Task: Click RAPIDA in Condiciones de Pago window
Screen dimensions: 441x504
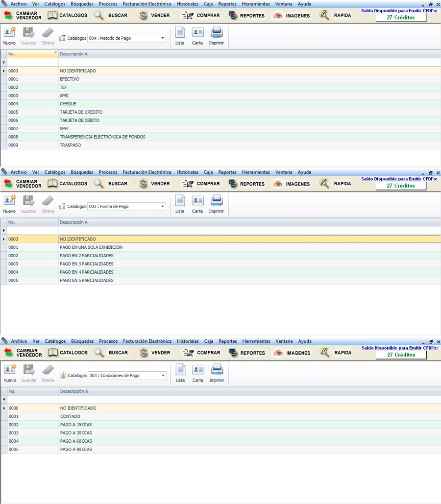Action: (x=336, y=353)
